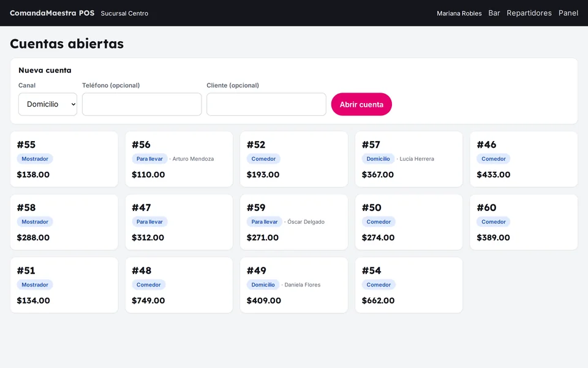Open account card #50
This screenshot has width=588, height=368.
(x=409, y=222)
